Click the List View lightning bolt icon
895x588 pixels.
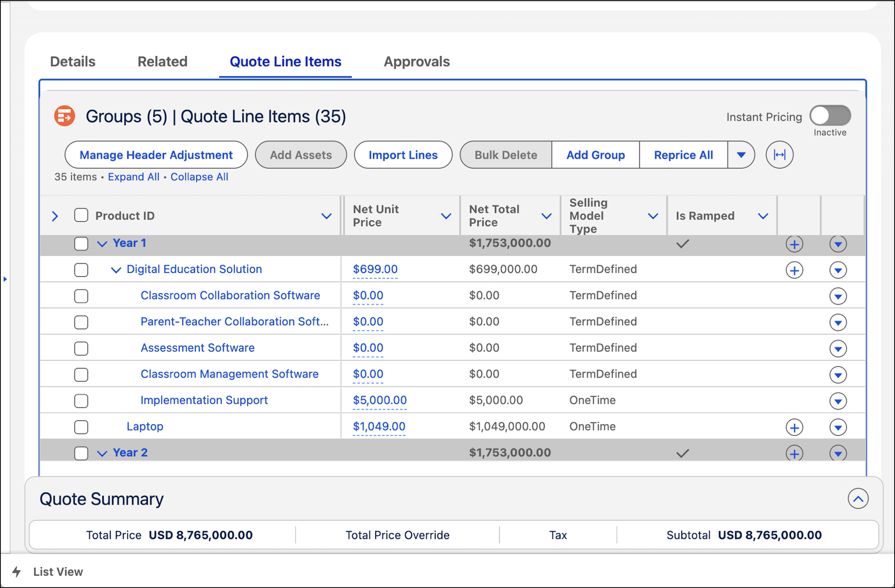[x=16, y=572]
